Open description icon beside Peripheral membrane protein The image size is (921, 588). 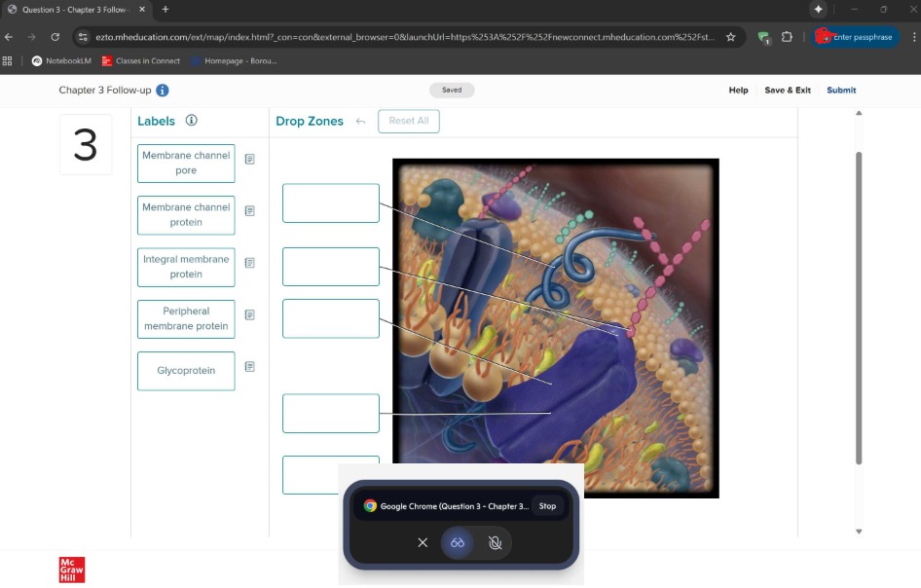[x=249, y=314]
